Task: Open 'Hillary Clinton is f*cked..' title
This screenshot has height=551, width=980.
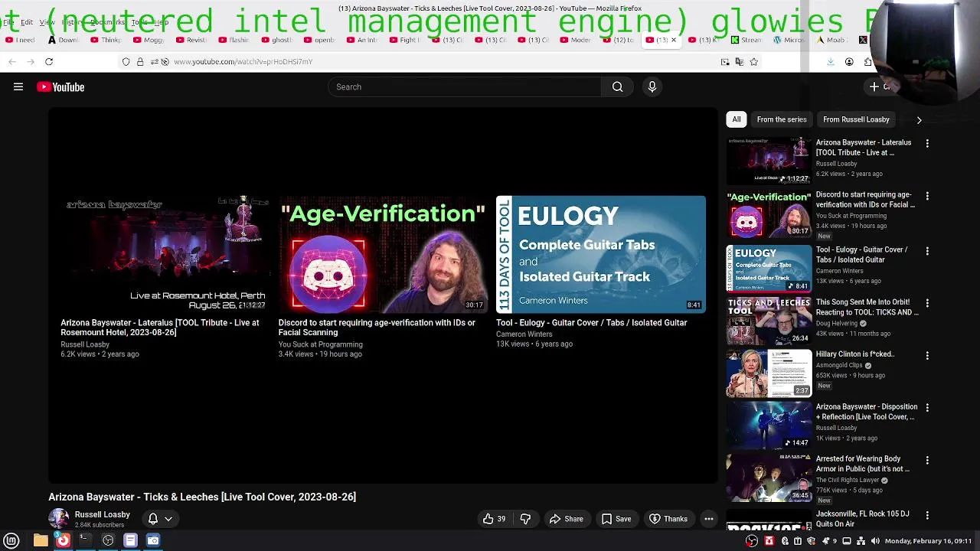Action: (x=855, y=354)
